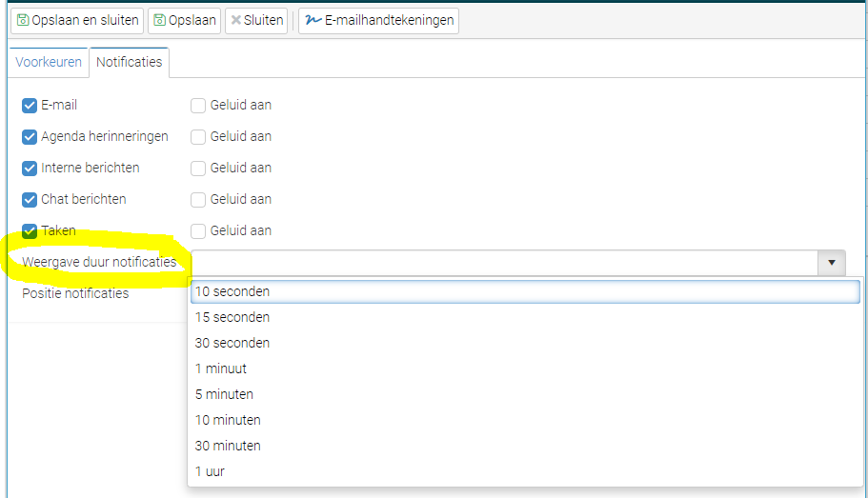Switch to the Voorkeuren tab
Screen dimensions: 868x498
pyautogui.click(x=49, y=62)
